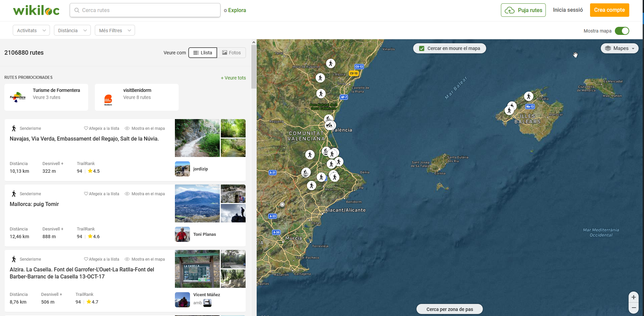
Task: Click Inicia sessió
Action: click(568, 10)
